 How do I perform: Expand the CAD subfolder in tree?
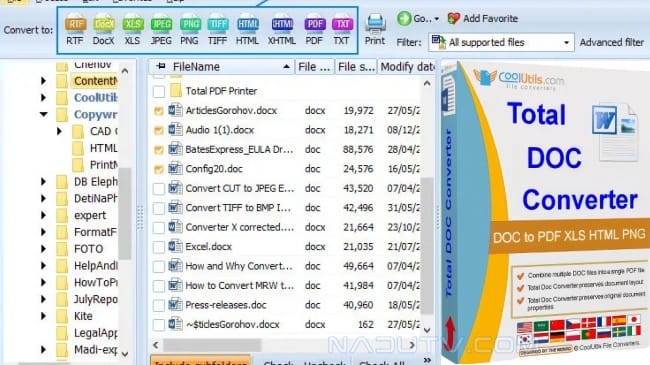point(59,131)
